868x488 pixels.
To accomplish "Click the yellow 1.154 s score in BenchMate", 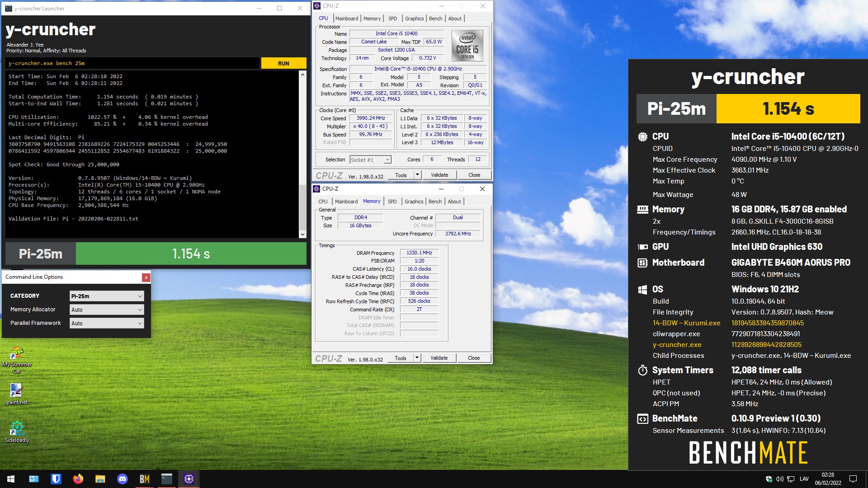I will [788, 108].
